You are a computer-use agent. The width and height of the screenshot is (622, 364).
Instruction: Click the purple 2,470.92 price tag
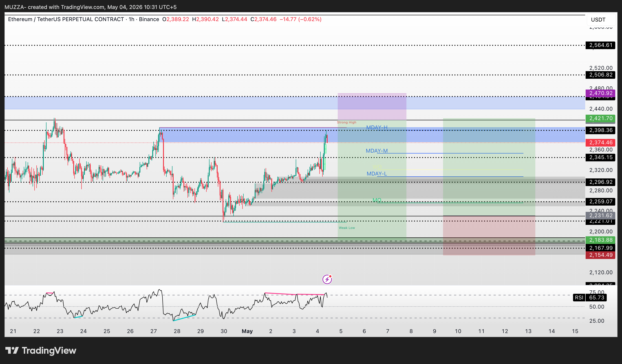[x=600, y=93]
